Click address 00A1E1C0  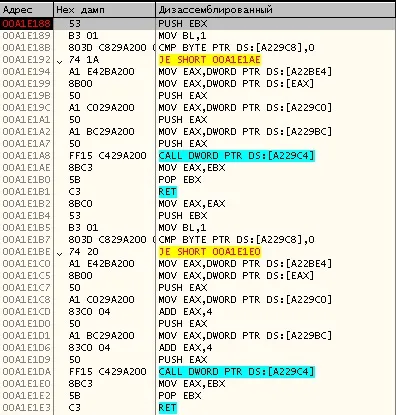tap(26, 264)
